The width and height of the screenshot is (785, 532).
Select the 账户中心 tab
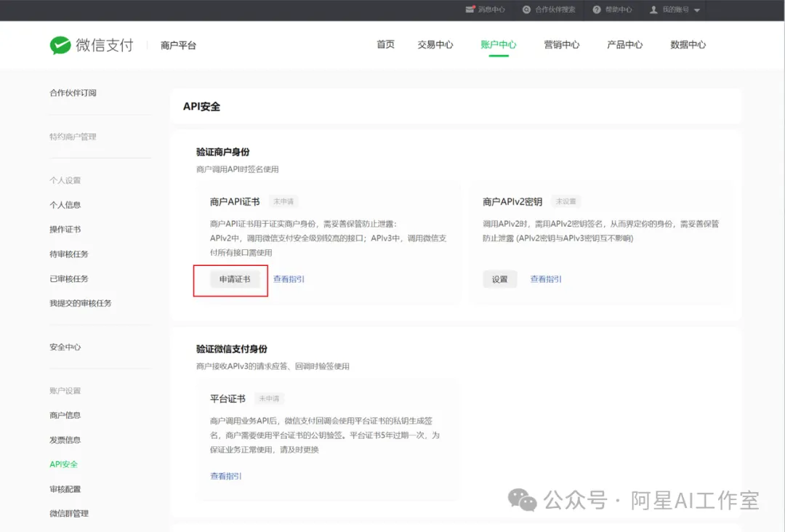point(498,44)
